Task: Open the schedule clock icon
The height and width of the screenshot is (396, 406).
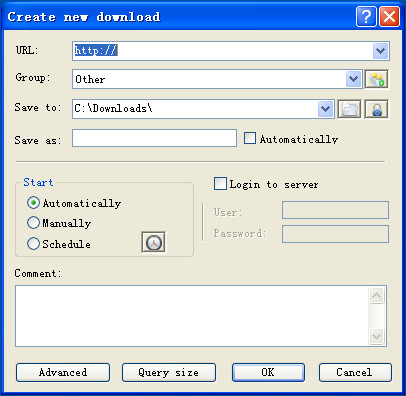Action: pos(153,242)
